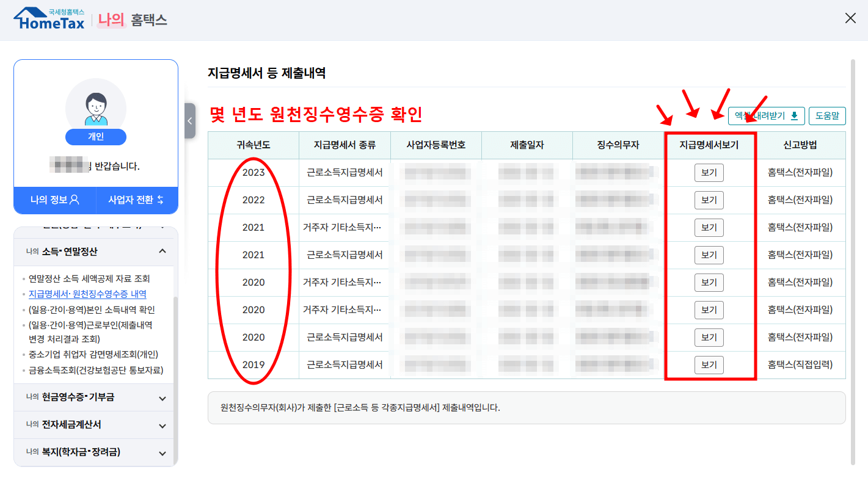This screenshot has height=478, width=868.
Task: Click 보기 for the 2023 근로소득지급명세서 row
Action: pos(709,172)
